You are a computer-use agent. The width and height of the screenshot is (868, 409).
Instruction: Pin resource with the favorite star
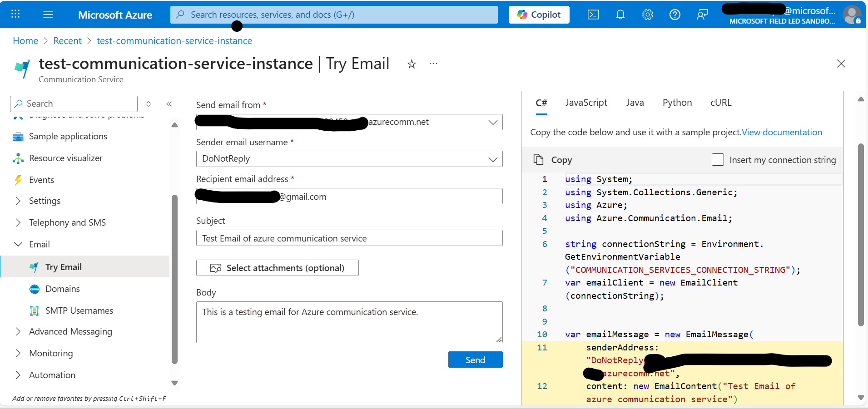[412, 64]
